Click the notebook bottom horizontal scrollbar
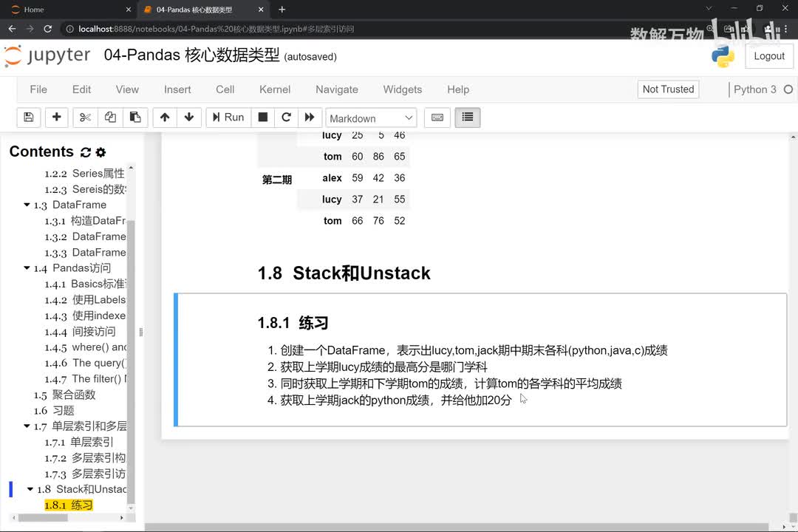Viewport: 798px width, 532px height. [x=457, y=527]
